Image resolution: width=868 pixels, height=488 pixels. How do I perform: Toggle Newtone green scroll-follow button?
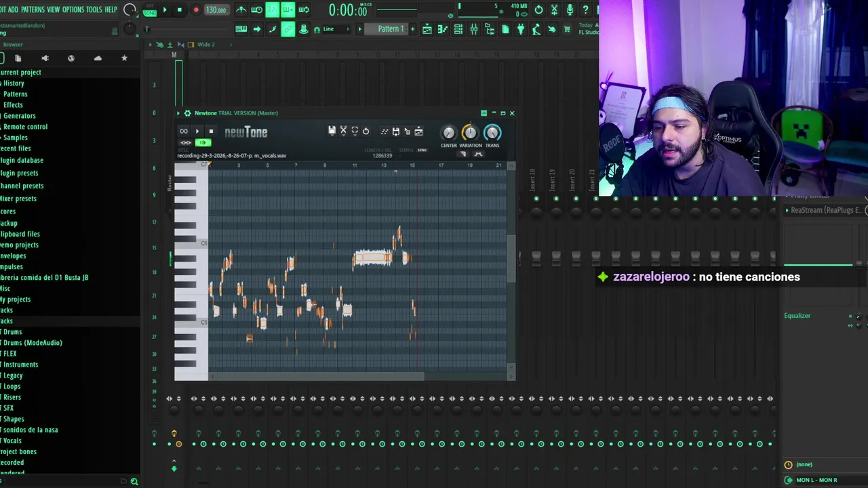(x=203, y=142)
